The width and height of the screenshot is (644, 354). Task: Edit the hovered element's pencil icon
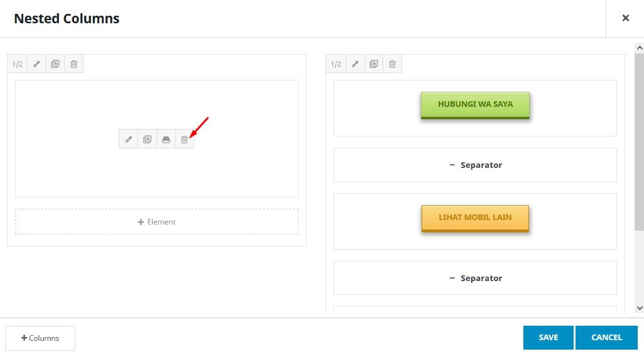pos(129,140)
